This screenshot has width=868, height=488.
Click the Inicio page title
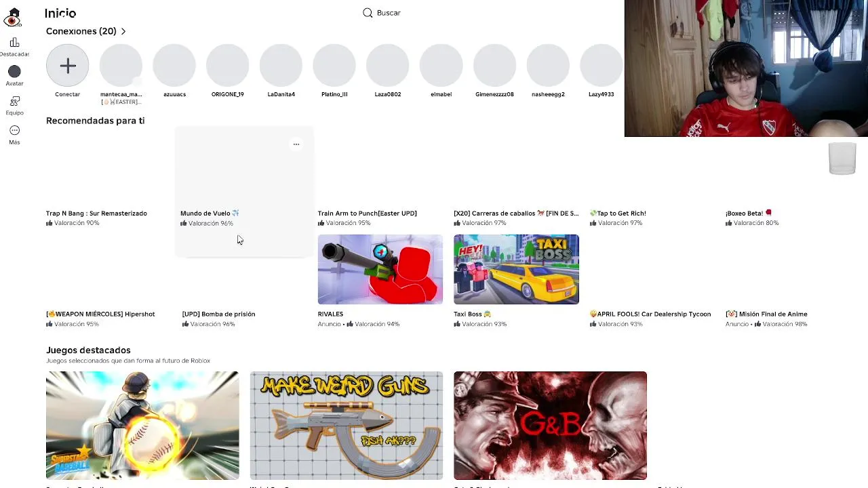60,14
